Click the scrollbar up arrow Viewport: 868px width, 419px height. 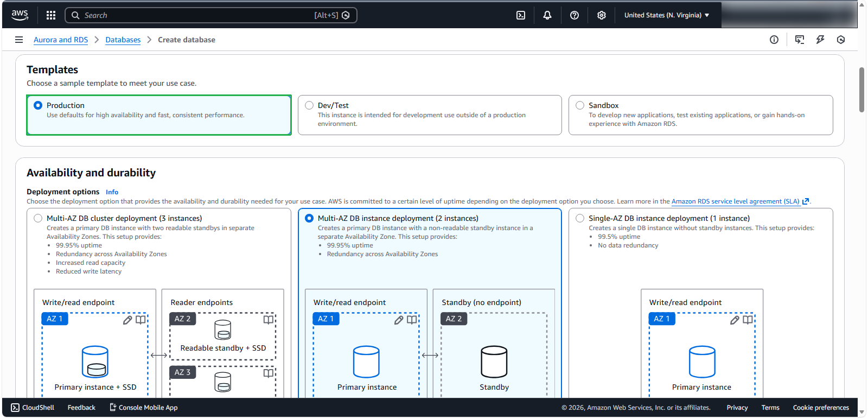[x=862, y=4]
